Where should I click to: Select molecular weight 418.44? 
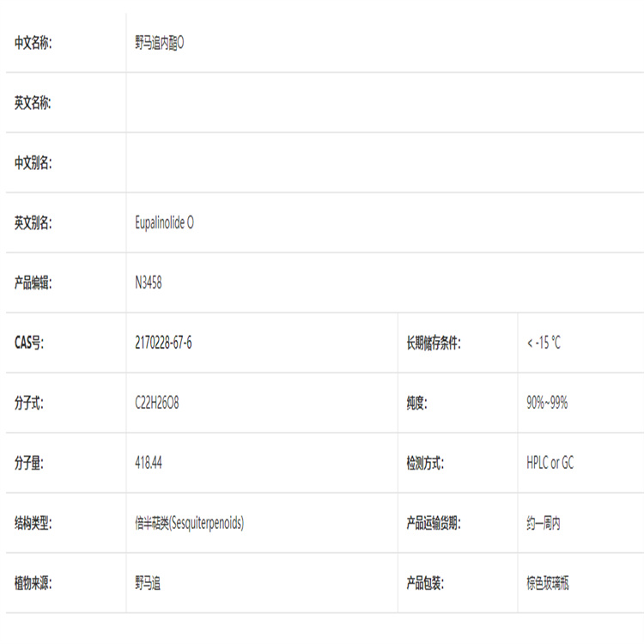point(149,464)
